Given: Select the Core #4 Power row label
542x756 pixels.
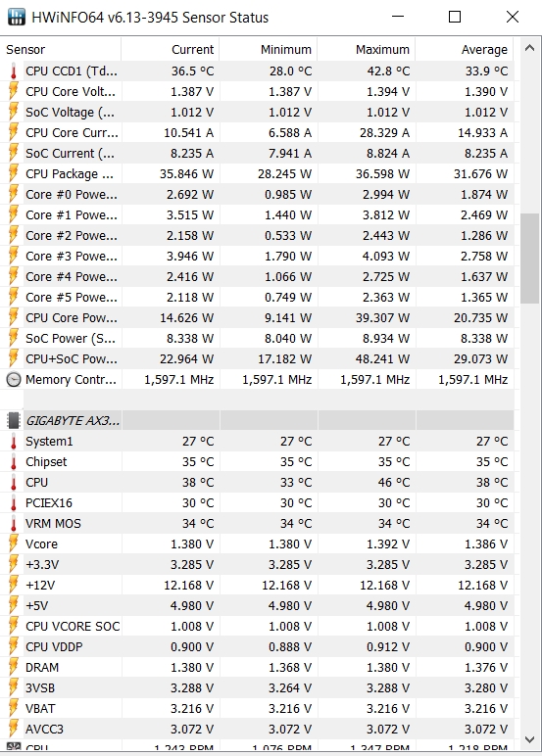Looking at the screenshot, I should pyautogui.click(x=72, y=277).
